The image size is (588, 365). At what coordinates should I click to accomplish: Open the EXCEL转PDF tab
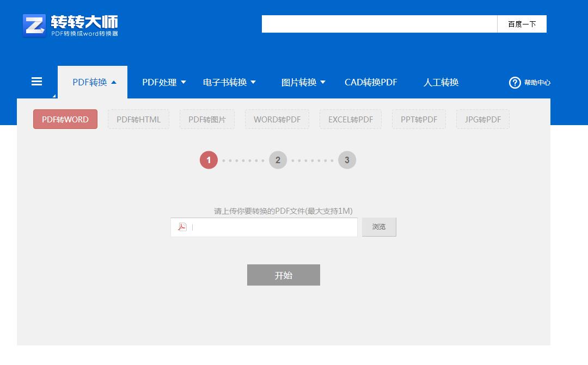pyautogui.click(x=351, y=119)
